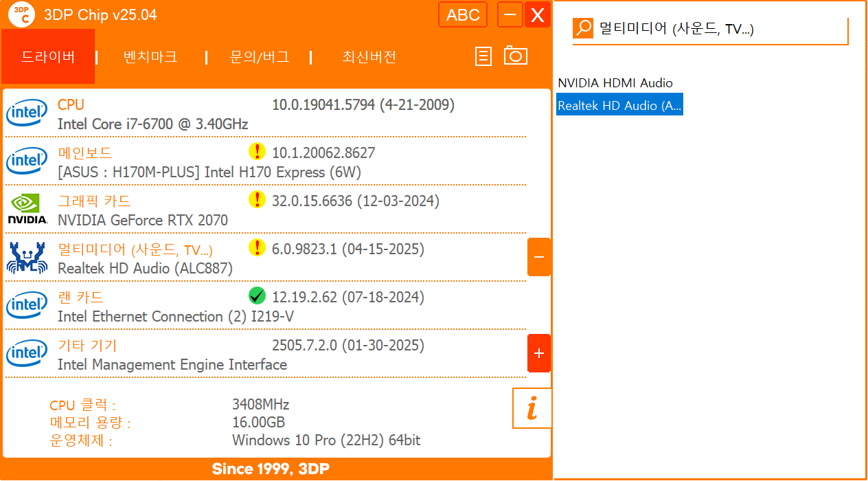This screenshot has width=868, height=481.
Task: Minimize the 3DP Chip window
Action: click(x=510, y=14)
